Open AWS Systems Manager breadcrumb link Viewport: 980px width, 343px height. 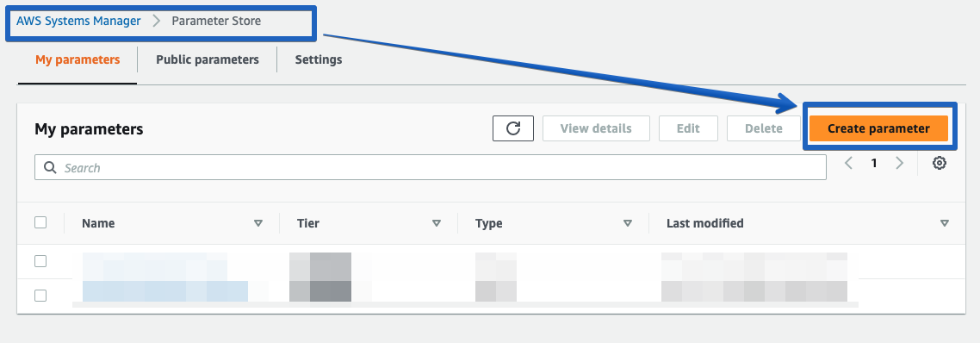point(78,22)
